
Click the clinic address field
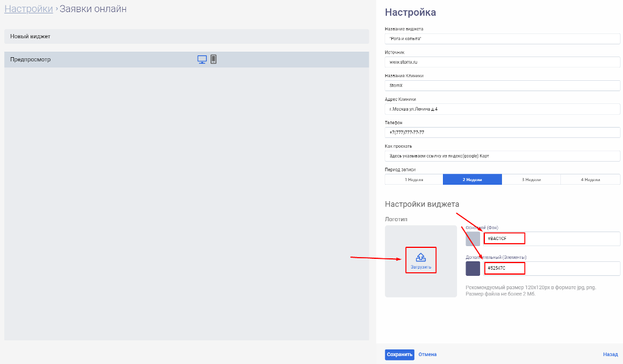[502, 109]
